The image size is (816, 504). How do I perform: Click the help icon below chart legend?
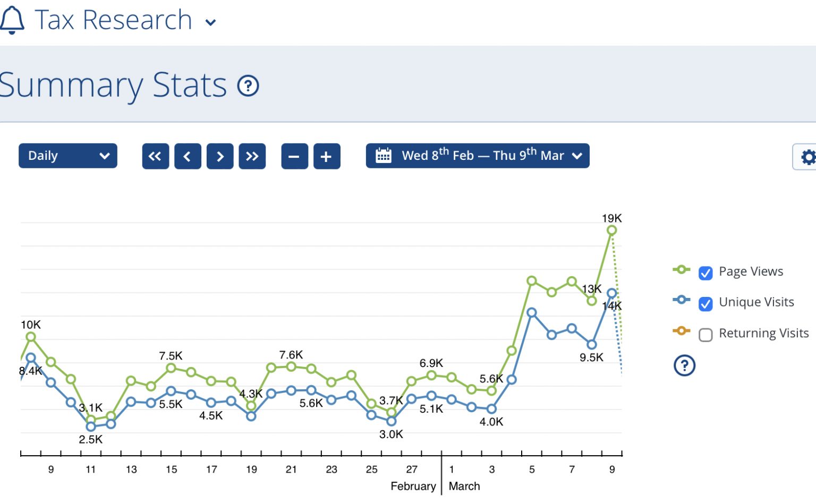click(684, 365)
